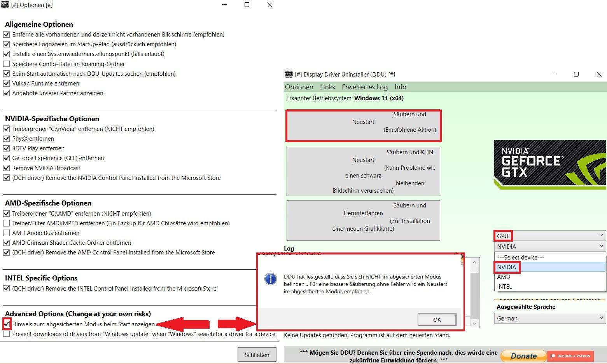Click the DDU icon in Optionen title bar

pyautogui.click(x=5, y=5)
